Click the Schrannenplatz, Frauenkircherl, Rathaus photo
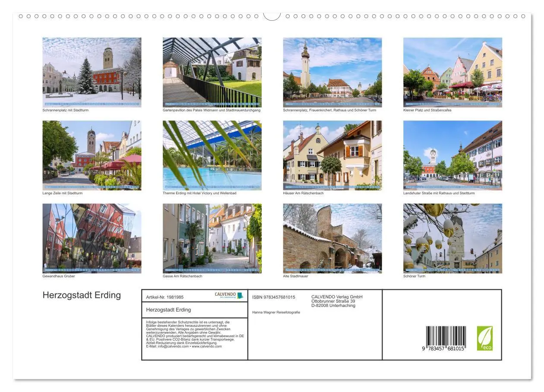The image size is (544, 392). 332,72
